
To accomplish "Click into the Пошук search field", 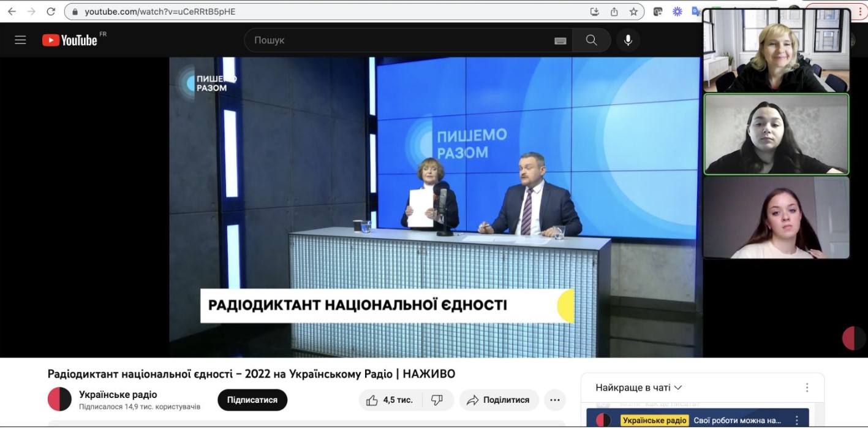I will click(398, 40).
